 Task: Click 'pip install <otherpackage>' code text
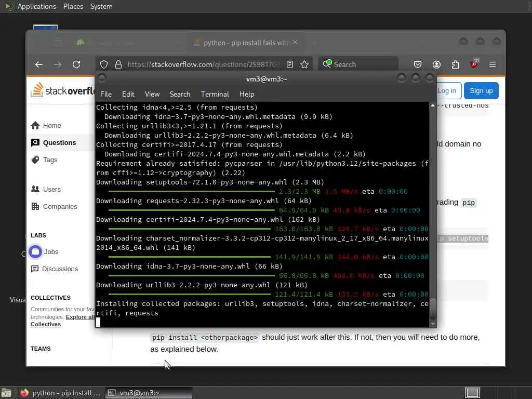(x=205, y=338)
